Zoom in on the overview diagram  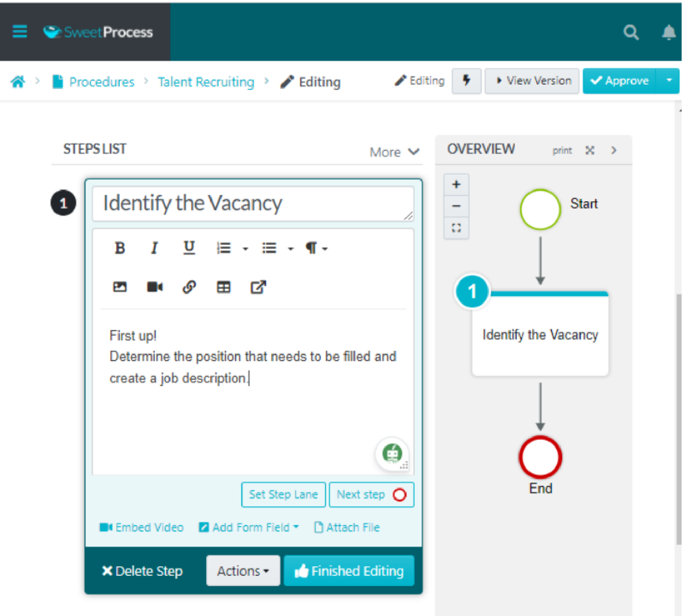[456, 184]
